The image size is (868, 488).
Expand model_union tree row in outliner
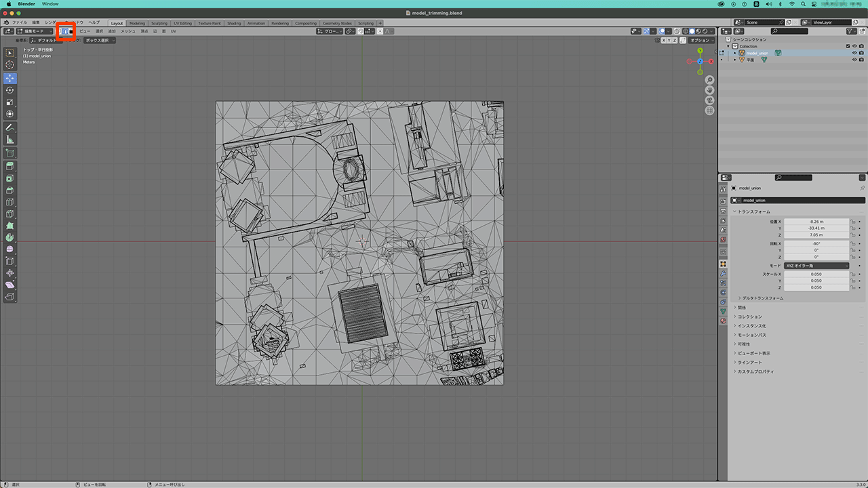point(734,53)
